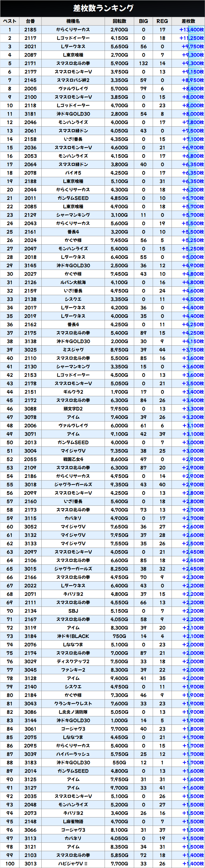
Task: Select the BIG column header
Action: 143,21
